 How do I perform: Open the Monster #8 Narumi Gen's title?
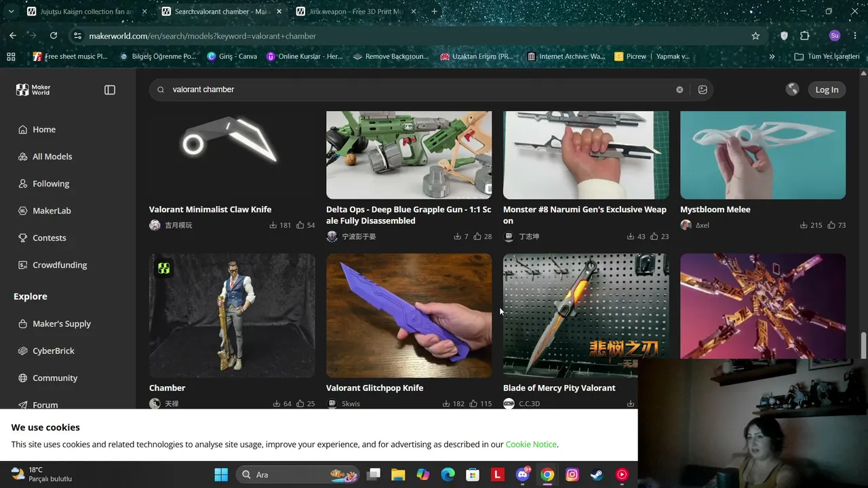pos(585,215)
